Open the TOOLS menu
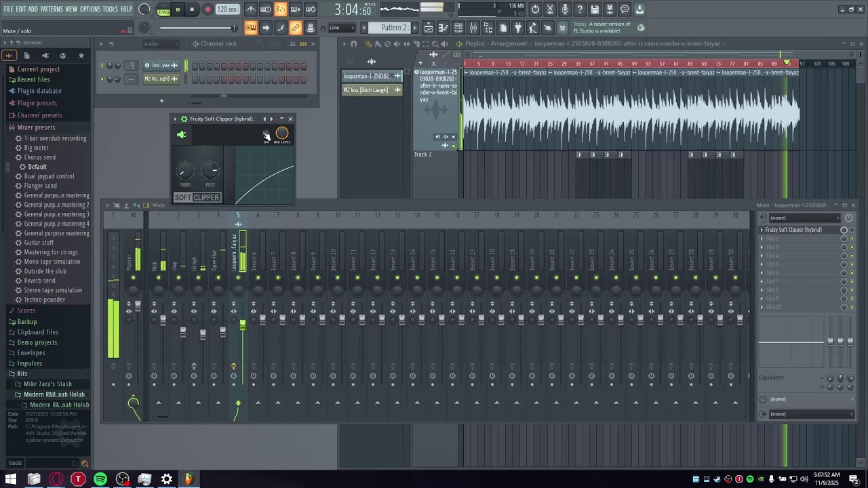Image resolution: width=868 pixels, height=488 pixels. (111, 9)
